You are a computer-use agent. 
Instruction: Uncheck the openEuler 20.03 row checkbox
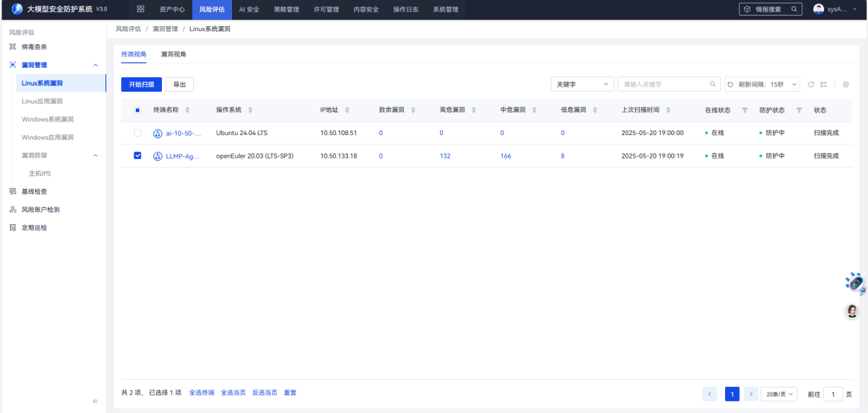point(137,156)
